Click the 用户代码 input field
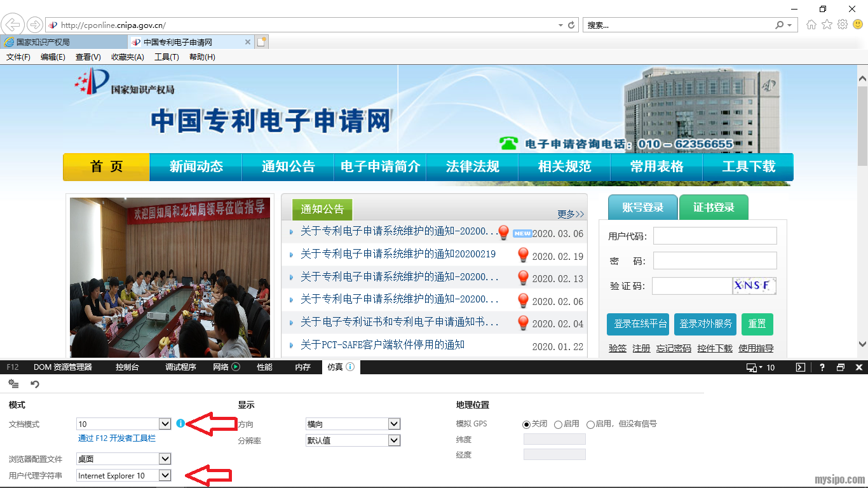The width and height of the screenshot is (868, 488). point(715,236)
